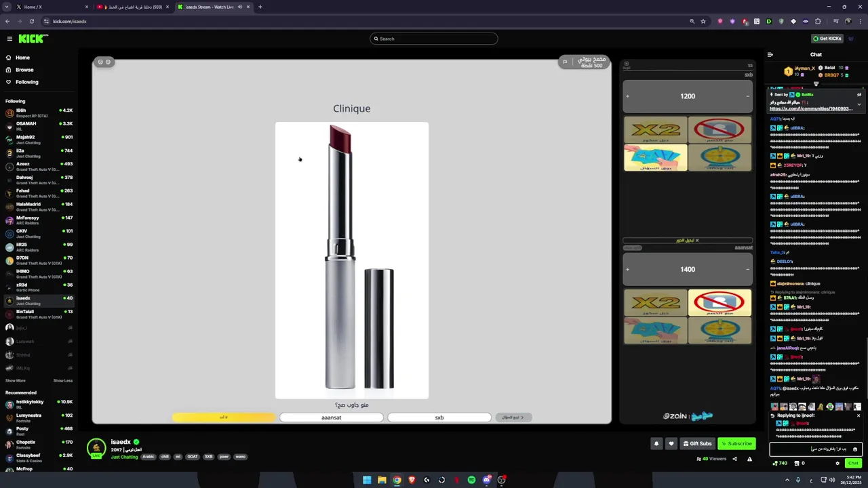Collapse chat using the panel icon
The height and width of the screenshot is (488, 868).
(770, 54)
